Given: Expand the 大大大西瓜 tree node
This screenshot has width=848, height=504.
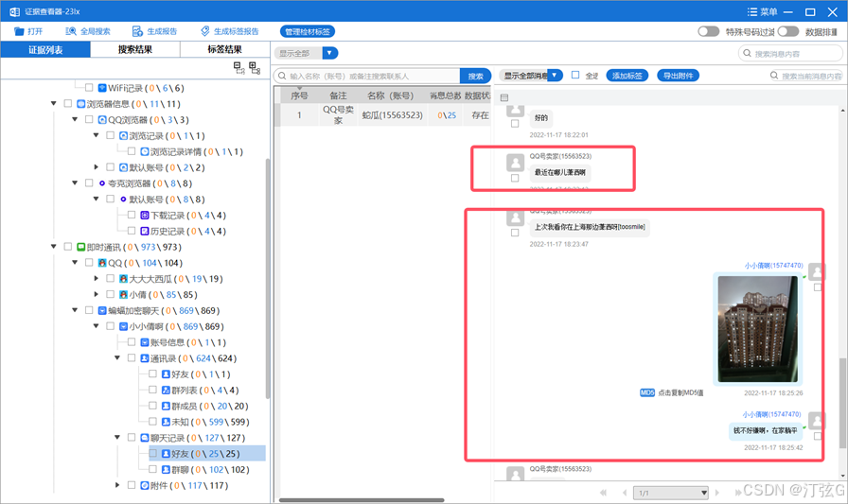Looking at the screenshot, I should coord(97,278).
